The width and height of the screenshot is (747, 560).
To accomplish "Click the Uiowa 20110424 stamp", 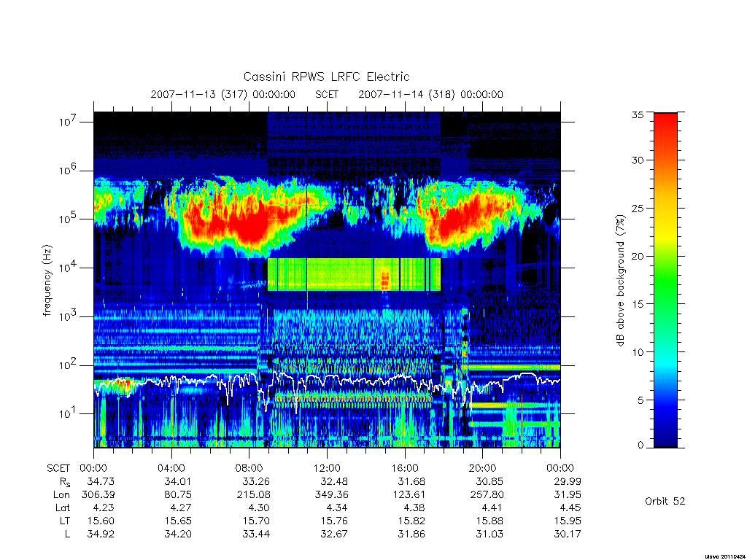I will tap(724, 556).
